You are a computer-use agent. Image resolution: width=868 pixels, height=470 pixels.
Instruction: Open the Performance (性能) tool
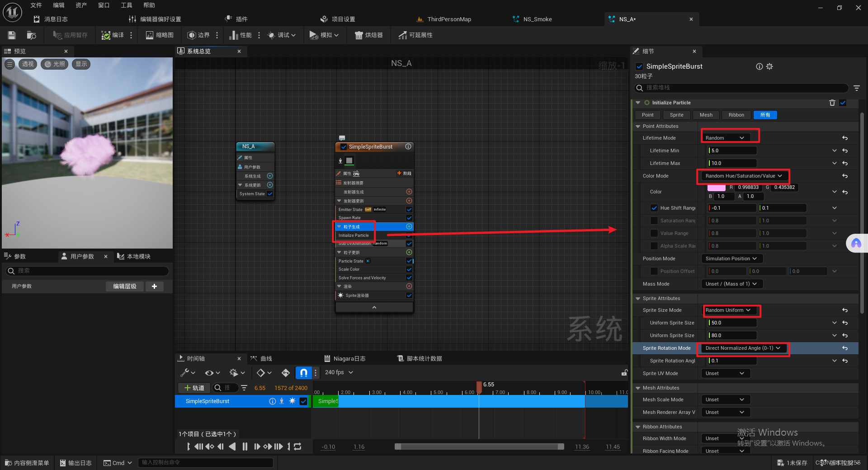[240, 35]
